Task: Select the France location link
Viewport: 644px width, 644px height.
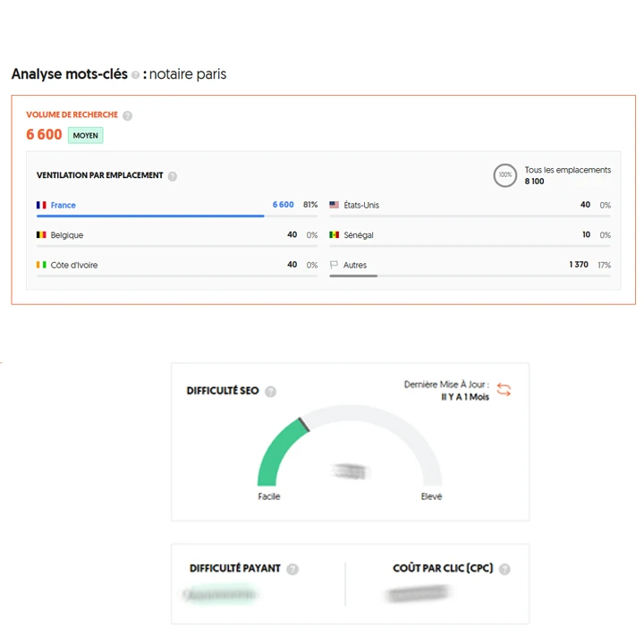Action: (64, 206)
